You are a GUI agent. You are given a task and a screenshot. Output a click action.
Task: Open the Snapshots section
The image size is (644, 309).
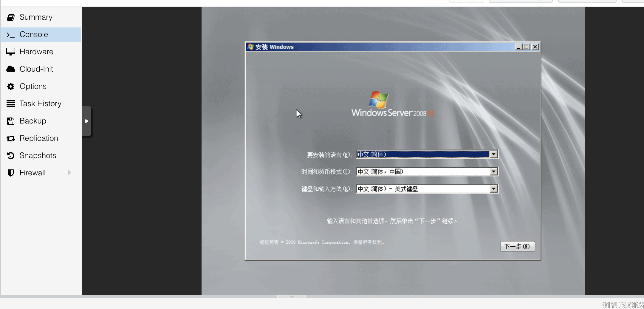click(x=41, y=156)
